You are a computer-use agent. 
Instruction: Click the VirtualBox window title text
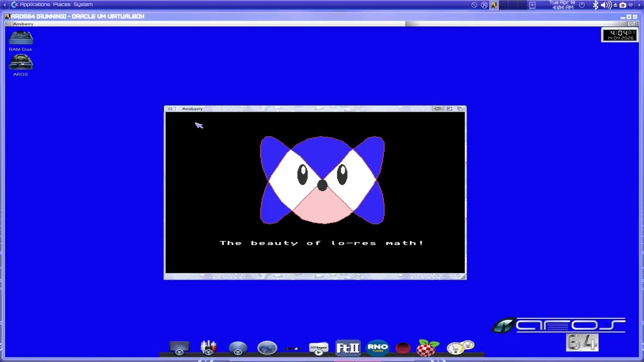[x=77, y=17]
